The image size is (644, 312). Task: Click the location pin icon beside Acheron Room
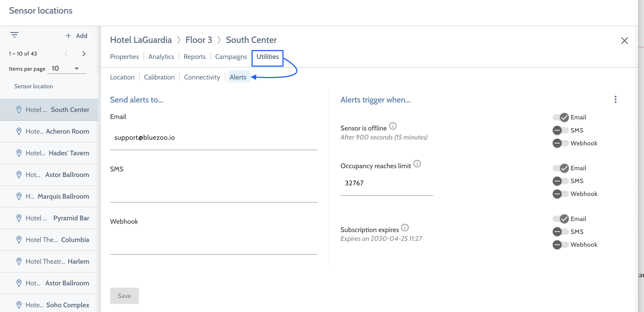(x=19, y=131)
